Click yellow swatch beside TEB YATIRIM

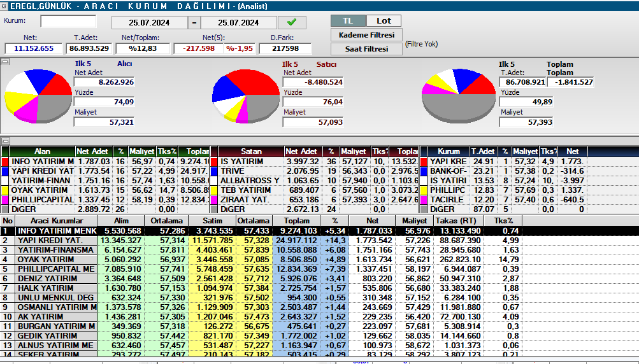click(x=214, y=190)
